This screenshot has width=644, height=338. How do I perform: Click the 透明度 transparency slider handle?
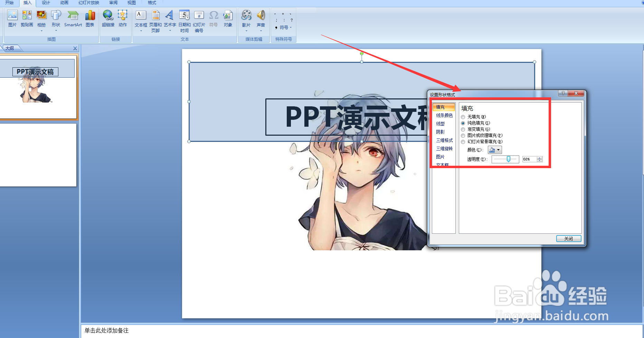click(x=509, y=159)
